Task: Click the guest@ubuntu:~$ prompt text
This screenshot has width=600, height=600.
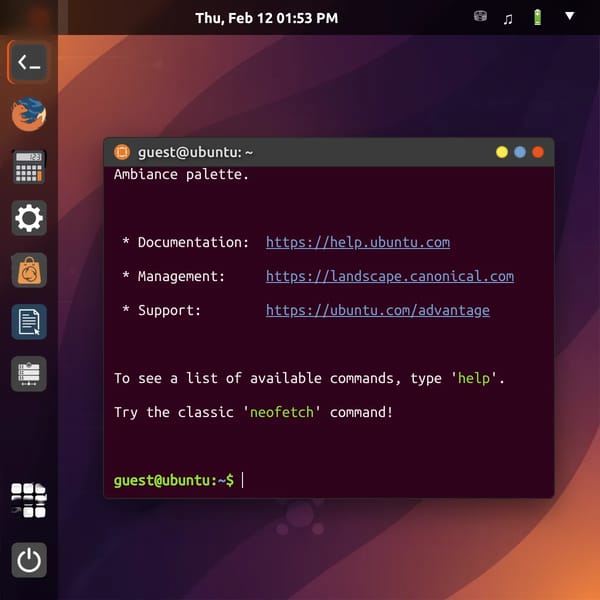Action: 174,480
